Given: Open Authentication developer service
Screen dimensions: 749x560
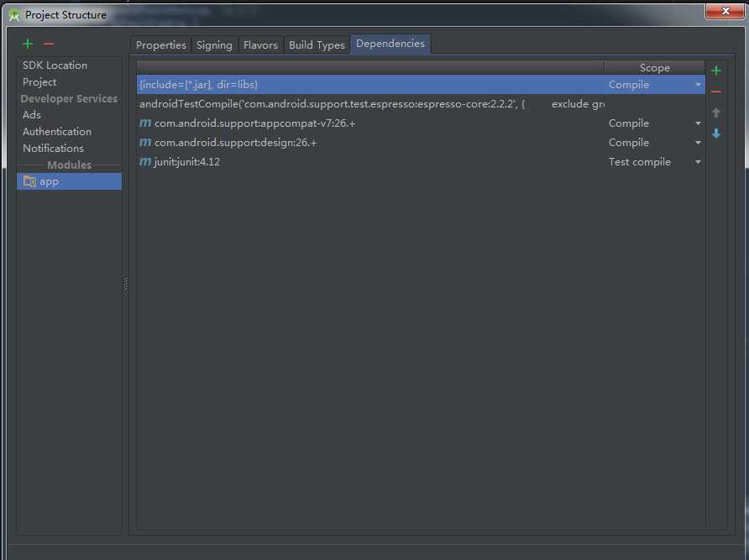Looking at the screenshot, I should tap(57, 132).
